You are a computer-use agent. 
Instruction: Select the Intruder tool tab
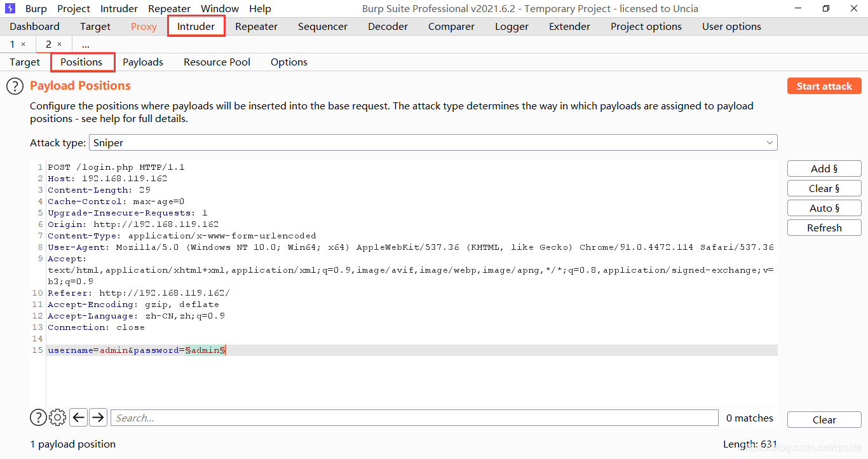pos(196,27)
